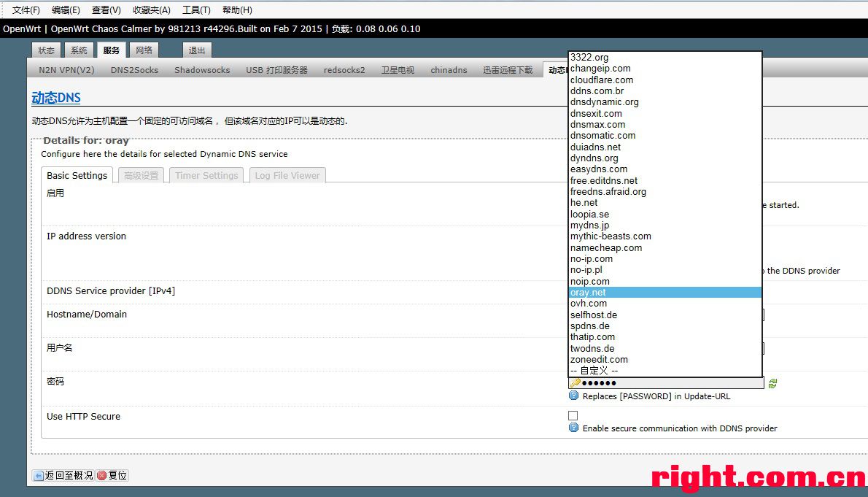Select dnsdynamic.org option

665,102
